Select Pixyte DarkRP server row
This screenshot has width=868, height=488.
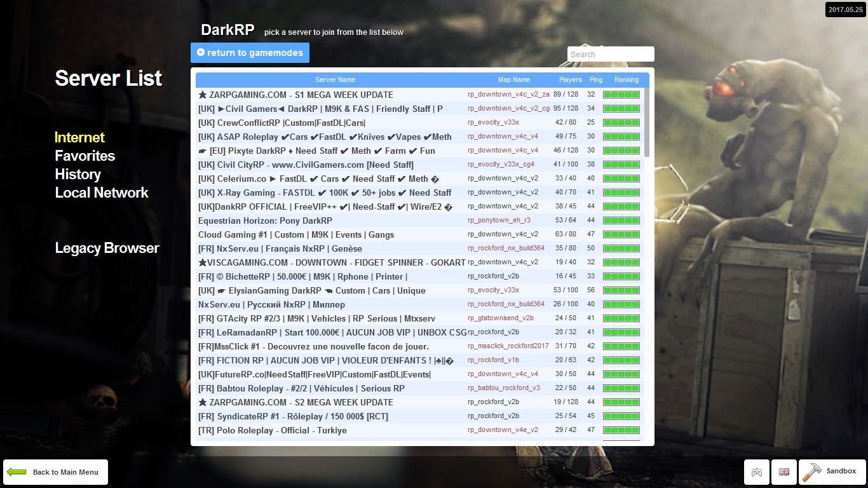[419, 151]
